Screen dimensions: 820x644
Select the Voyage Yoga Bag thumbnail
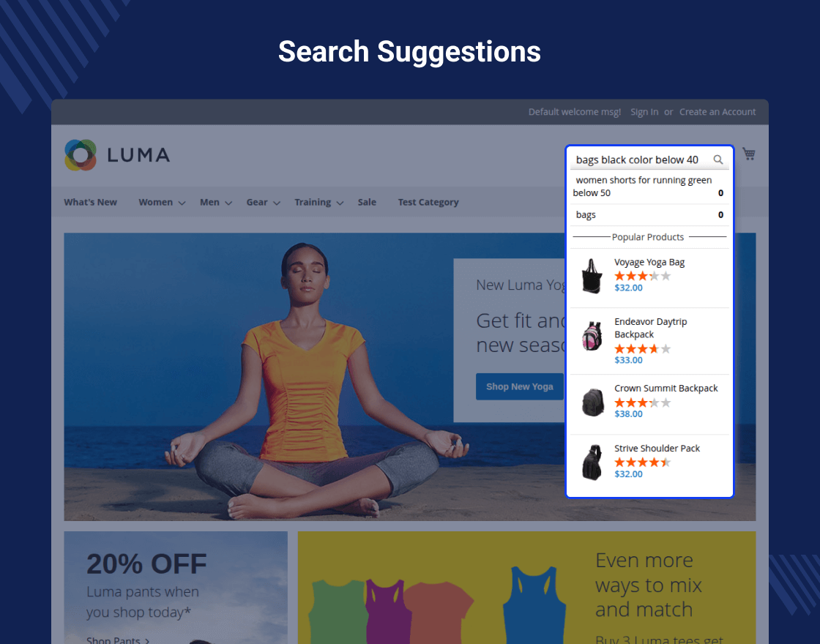[592, 276]
